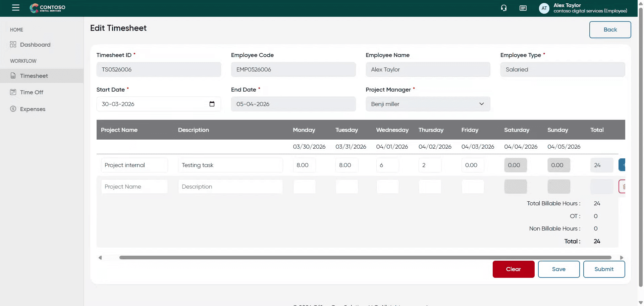Screen dimensions: 644x306
Task: Click the red Clear button
Action: point(513,269)
